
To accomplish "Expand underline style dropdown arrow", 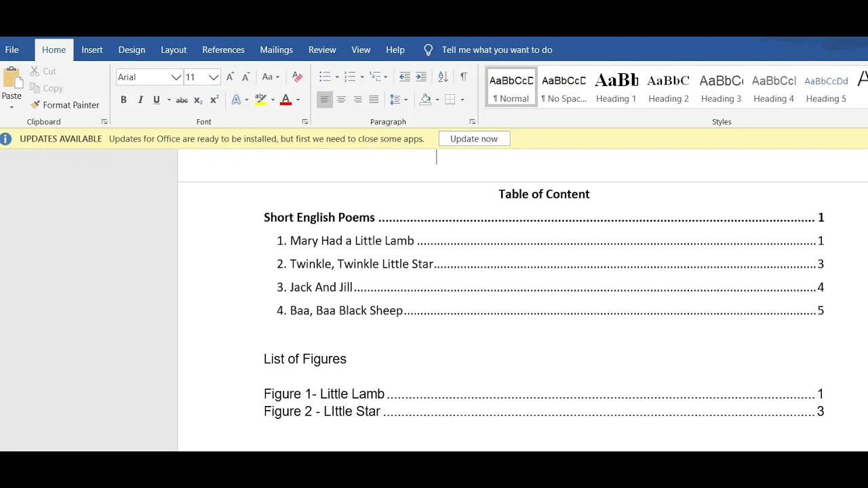I will (x=167, y=100).
